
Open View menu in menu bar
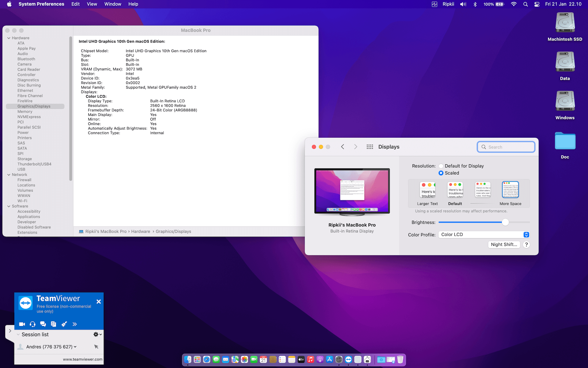click(92, 4)
